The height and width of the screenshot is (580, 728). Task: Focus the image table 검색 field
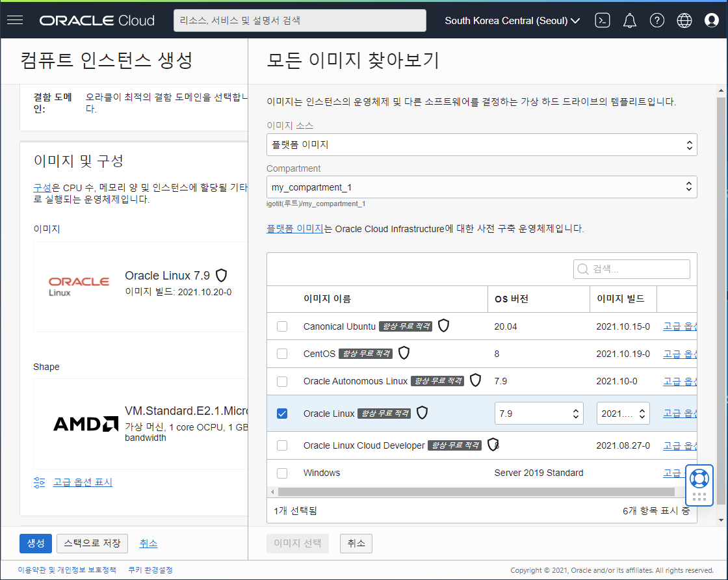tap(631, 269)
